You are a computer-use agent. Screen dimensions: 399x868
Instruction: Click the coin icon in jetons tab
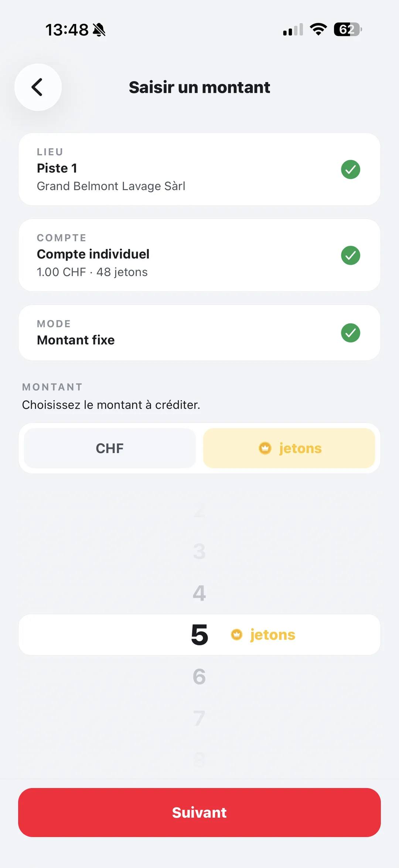click(265, 448)
